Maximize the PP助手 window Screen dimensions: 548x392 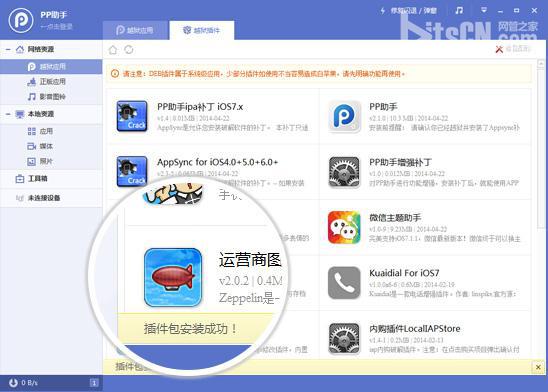[x=517, y=10]
